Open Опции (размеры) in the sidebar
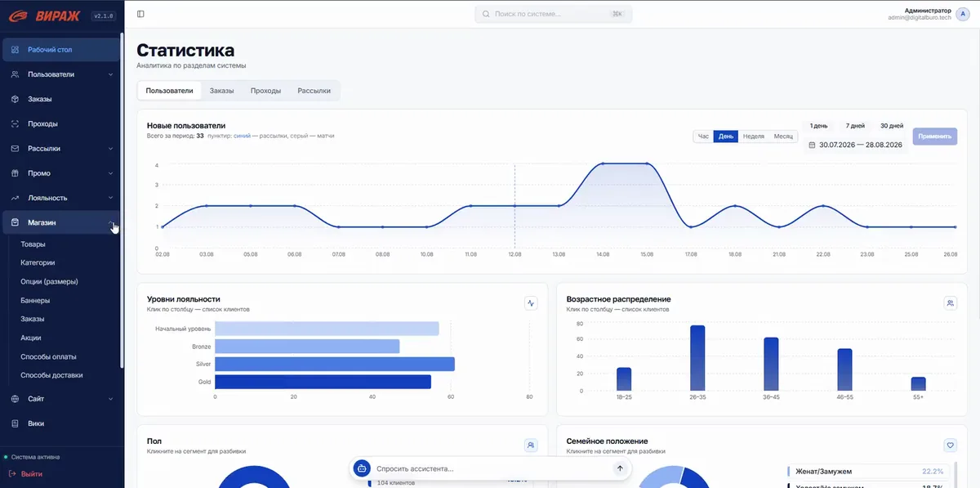The image size is (980, 488). click(x=49, y=282)
